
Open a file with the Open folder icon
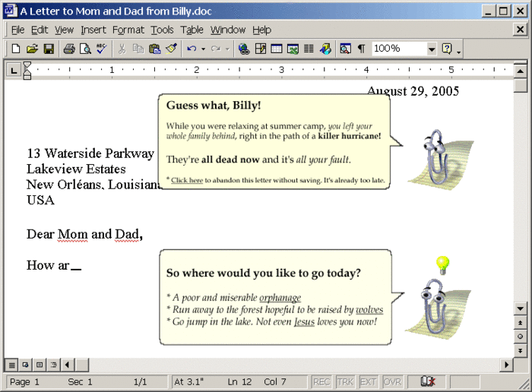(x=32, y=49)
